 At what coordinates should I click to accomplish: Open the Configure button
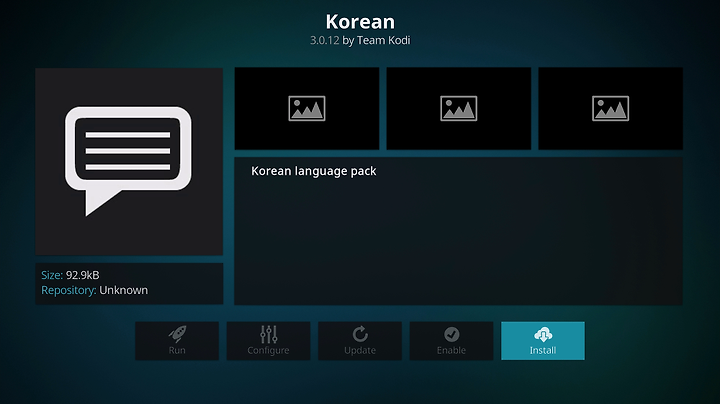[x=268, y=341]
